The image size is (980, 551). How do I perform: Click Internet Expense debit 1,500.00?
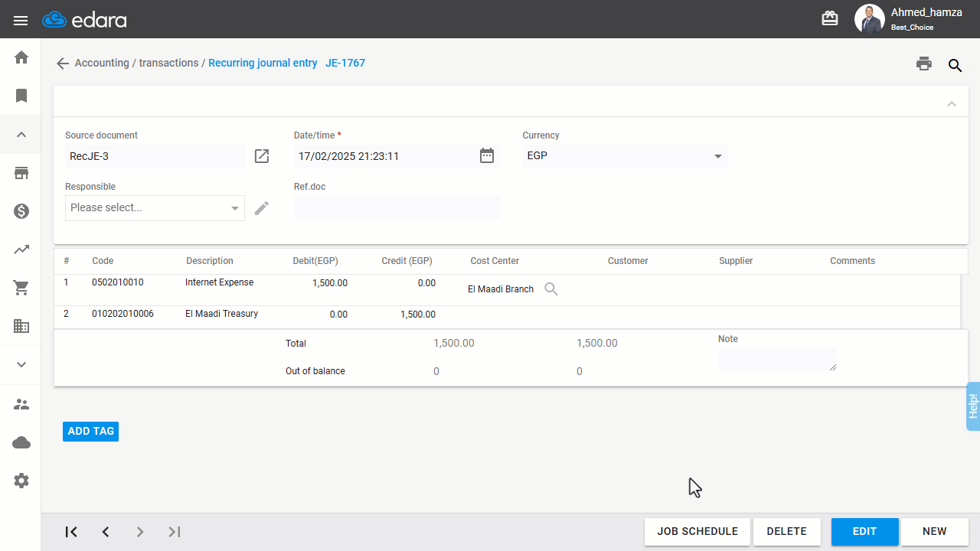pos(330,283)
